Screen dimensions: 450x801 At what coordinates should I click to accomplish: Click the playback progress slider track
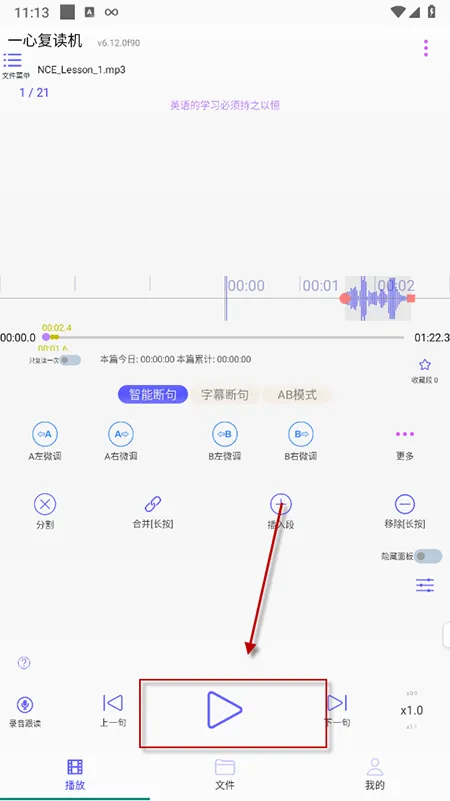coord(225,337)
